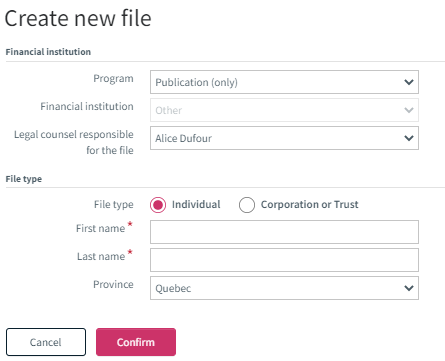
Task: Click the Last name field label
Action: (101, 256)
